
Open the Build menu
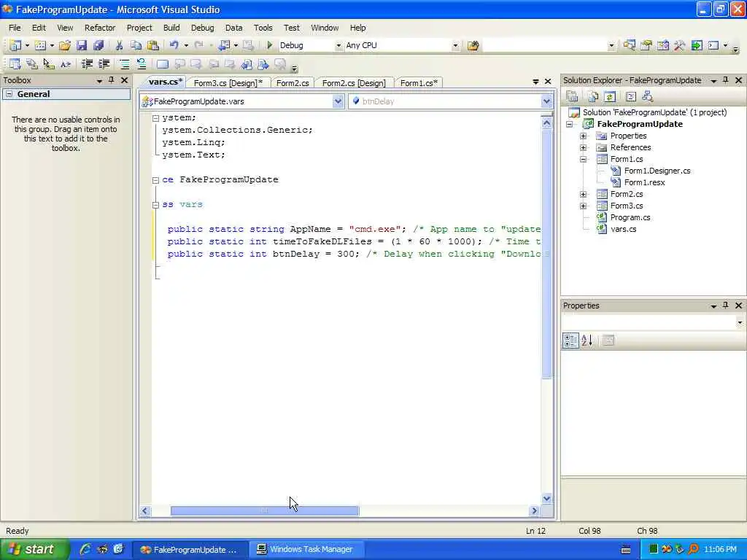pyautogui.click(x=171, y=28)
